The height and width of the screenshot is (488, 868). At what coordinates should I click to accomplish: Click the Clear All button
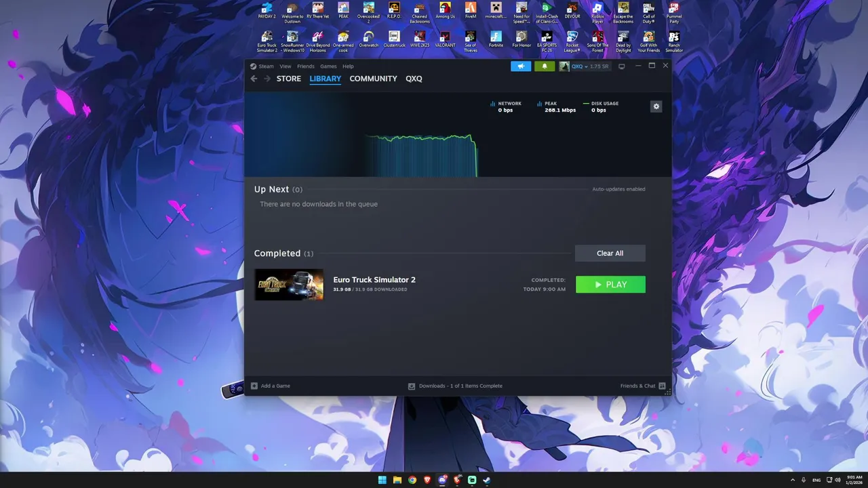click(610, 253)
